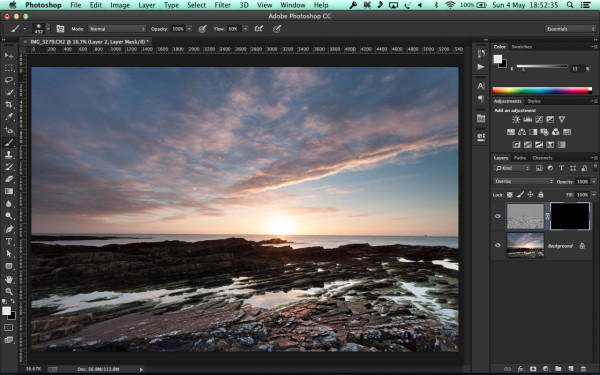Click the color spectrum ramp

[x=542, y=91]
